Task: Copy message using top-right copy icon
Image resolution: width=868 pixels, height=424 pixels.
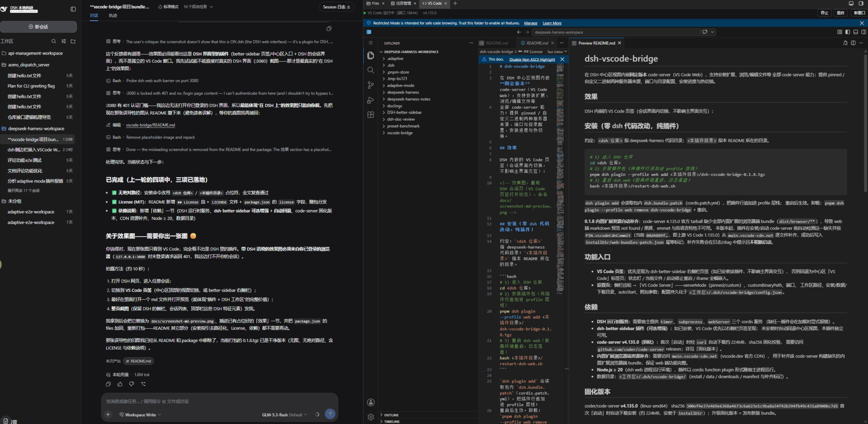Action: tap(329, 29)
